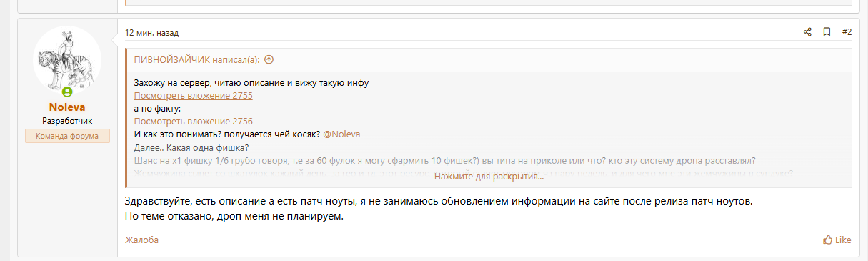This screenshot has width=868, height=261.
Task: Bookmark post #2 with the bookmark icon
Action: [x=827, y=32]
